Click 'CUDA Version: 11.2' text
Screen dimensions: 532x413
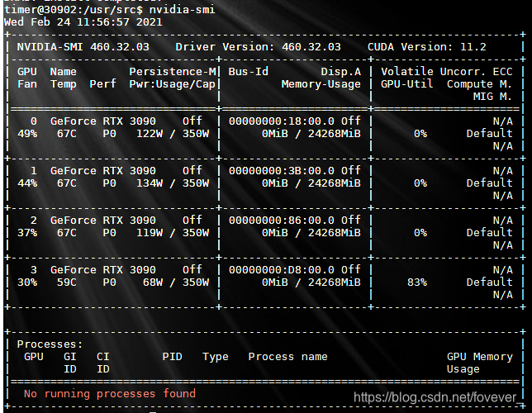click(x=427, y=47)
